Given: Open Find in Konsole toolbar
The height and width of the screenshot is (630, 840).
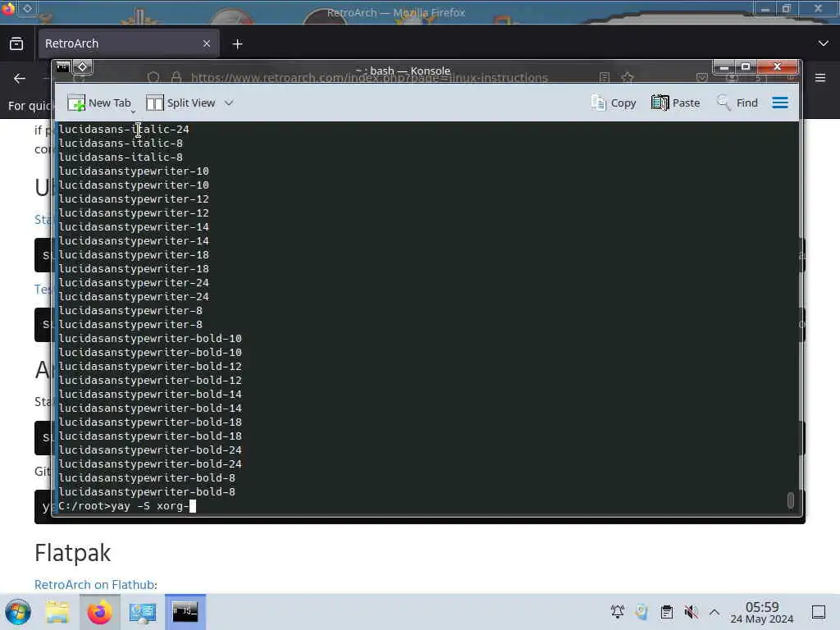Looking at the screenshot, I should click(x=737, y=103).
